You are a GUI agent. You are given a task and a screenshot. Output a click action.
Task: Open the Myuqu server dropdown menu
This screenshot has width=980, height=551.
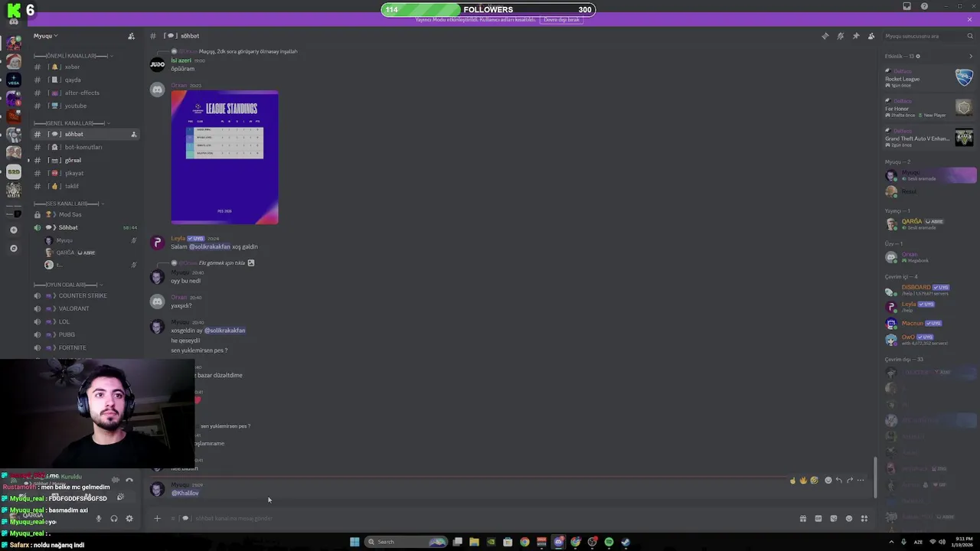[46, 36]
